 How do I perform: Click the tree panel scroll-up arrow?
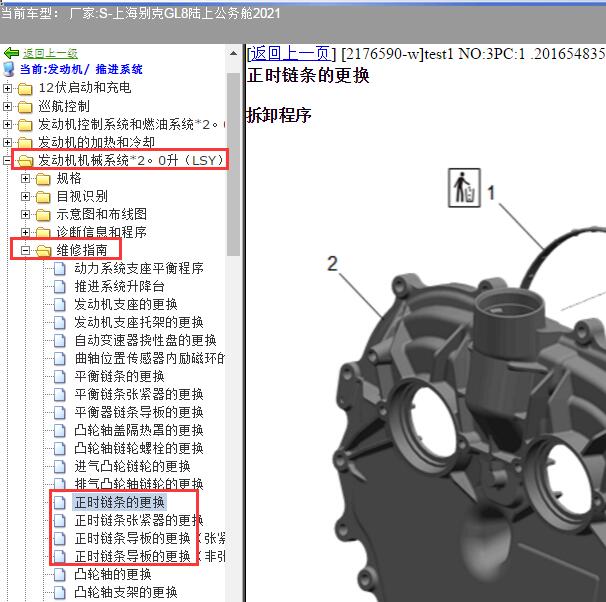click(x=233, y=54)
